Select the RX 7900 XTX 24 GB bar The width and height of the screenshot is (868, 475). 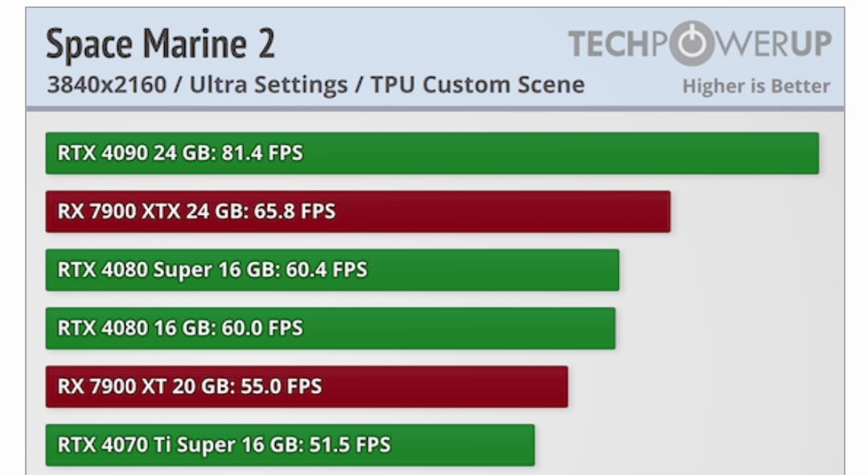click(358, 211)
